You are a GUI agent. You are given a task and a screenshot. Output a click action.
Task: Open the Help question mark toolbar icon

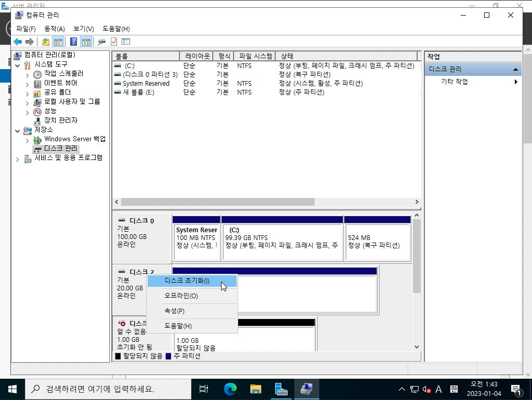[73, 42]
